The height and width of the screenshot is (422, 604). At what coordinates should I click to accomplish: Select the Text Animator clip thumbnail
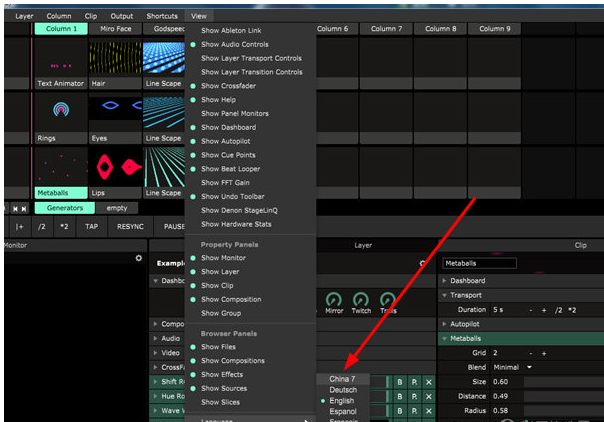(61, 59)
